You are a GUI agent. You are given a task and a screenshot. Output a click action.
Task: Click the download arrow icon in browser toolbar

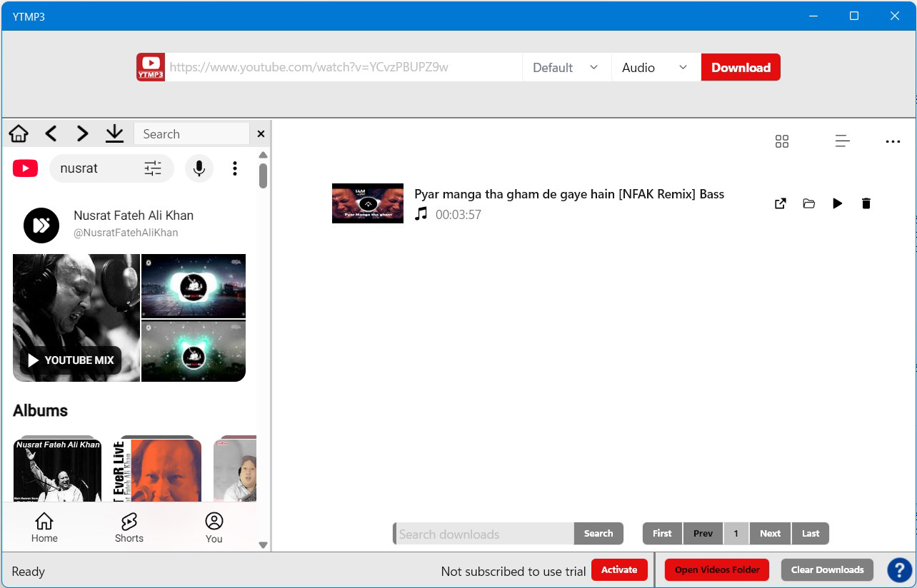(114, 133)
